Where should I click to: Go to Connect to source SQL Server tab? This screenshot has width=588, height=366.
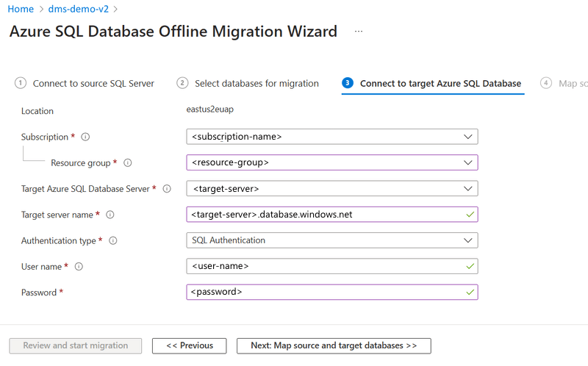click(x=93, y=84)
